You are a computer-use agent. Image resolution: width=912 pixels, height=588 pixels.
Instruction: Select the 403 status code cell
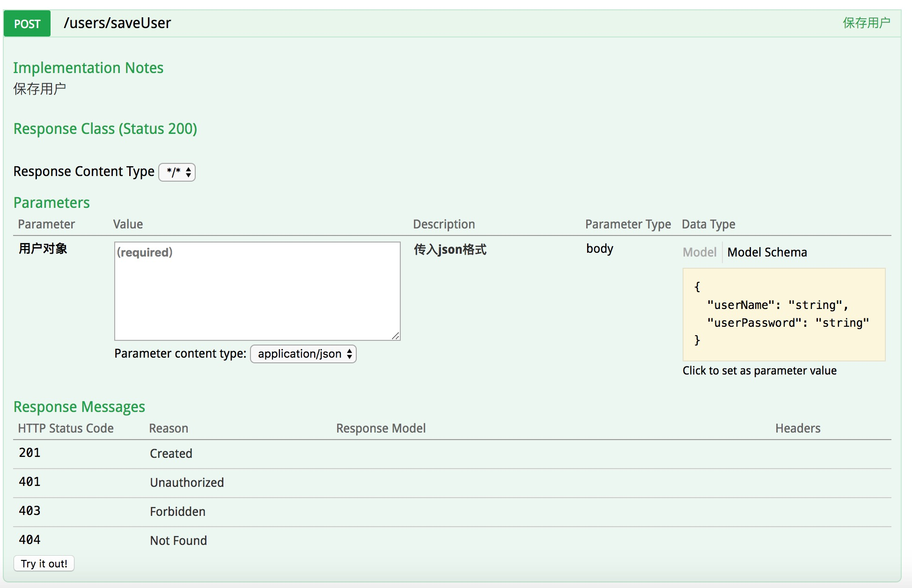point(29,511)
